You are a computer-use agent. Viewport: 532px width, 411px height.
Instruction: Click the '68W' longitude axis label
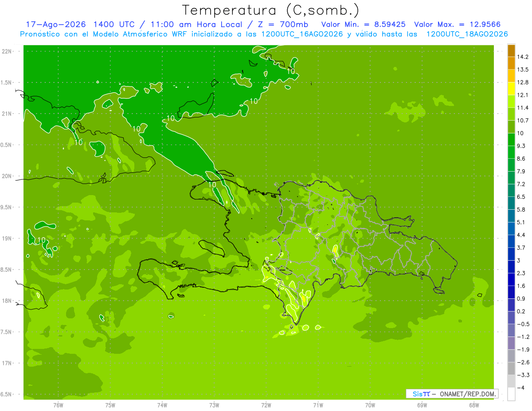tap(474, 405)
